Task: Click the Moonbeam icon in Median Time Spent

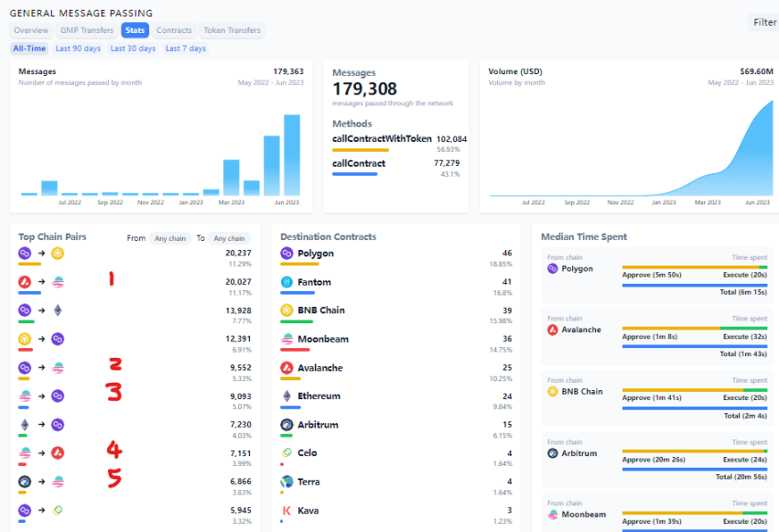Action: (553, 515)
